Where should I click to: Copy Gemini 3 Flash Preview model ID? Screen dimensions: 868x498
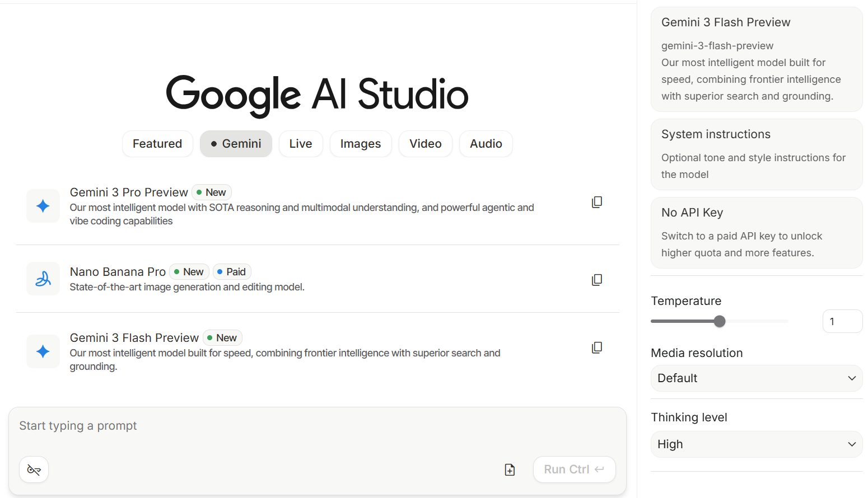pyautogui.click(x=597, y=347)
